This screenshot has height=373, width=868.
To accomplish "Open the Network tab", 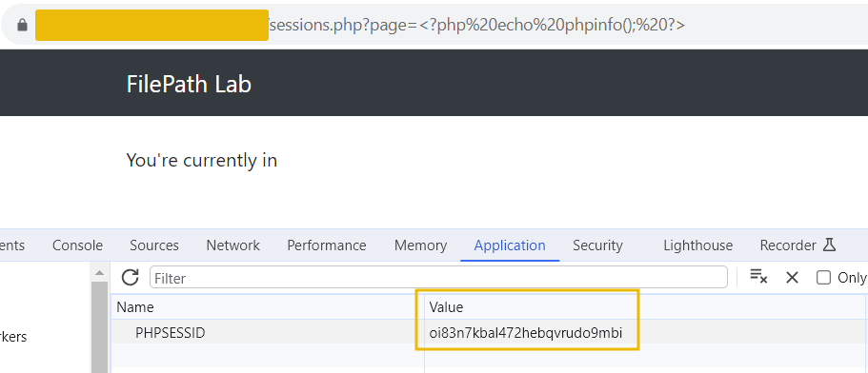I will (x=233, y=245).
